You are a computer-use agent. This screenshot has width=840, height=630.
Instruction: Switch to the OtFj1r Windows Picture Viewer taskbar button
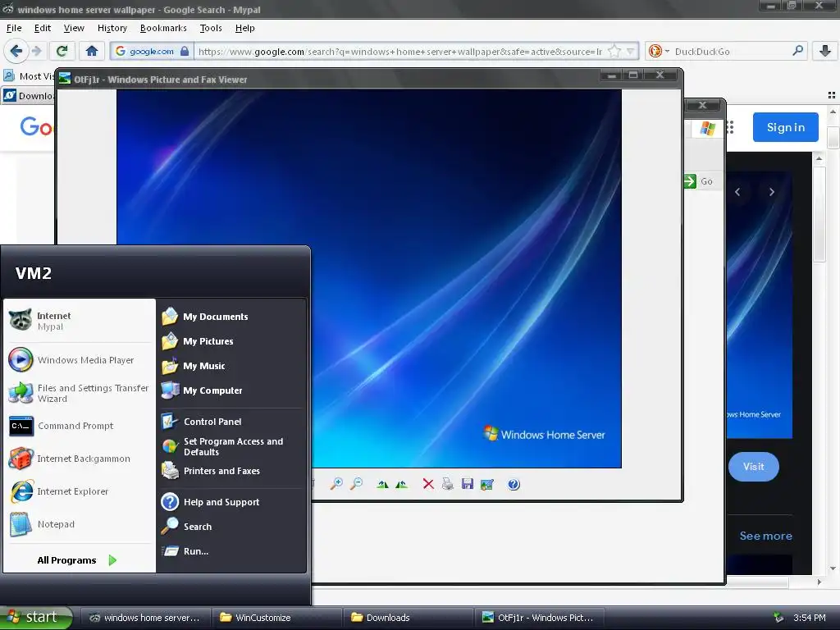click(x=539, y=618)
